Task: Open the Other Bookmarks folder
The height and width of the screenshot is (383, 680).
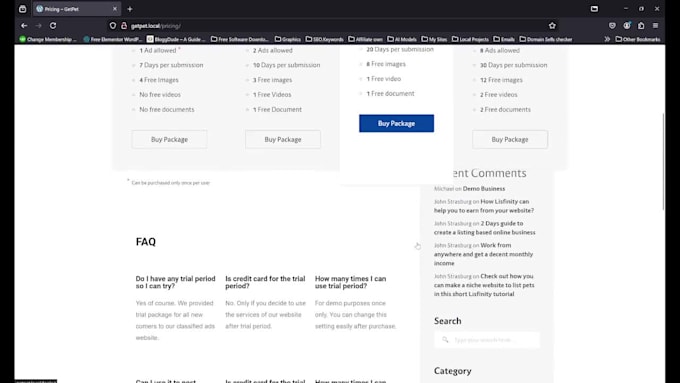Action: pos(638,39)
